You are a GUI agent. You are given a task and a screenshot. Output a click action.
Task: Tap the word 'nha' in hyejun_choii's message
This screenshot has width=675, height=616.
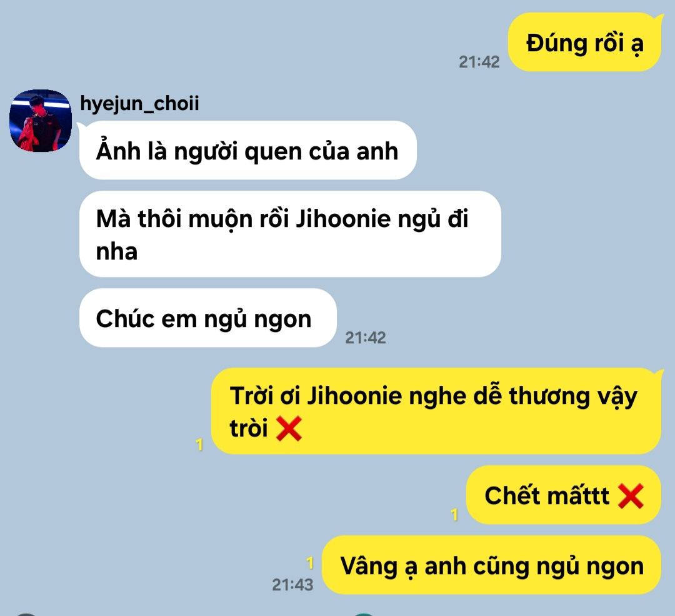(117, 251)
